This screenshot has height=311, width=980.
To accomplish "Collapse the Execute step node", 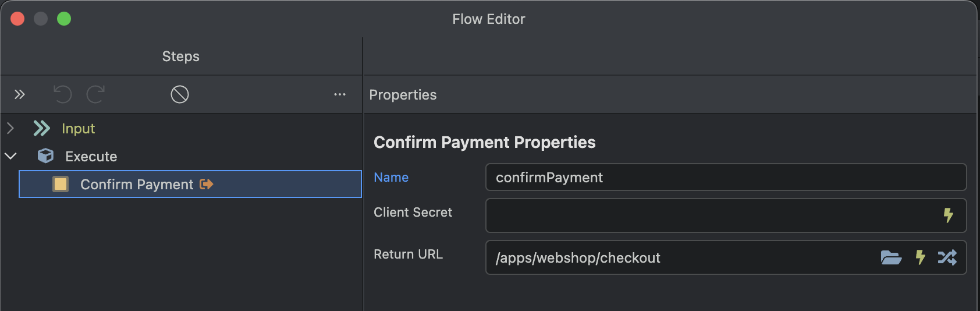I will click(x=10, y=156).
